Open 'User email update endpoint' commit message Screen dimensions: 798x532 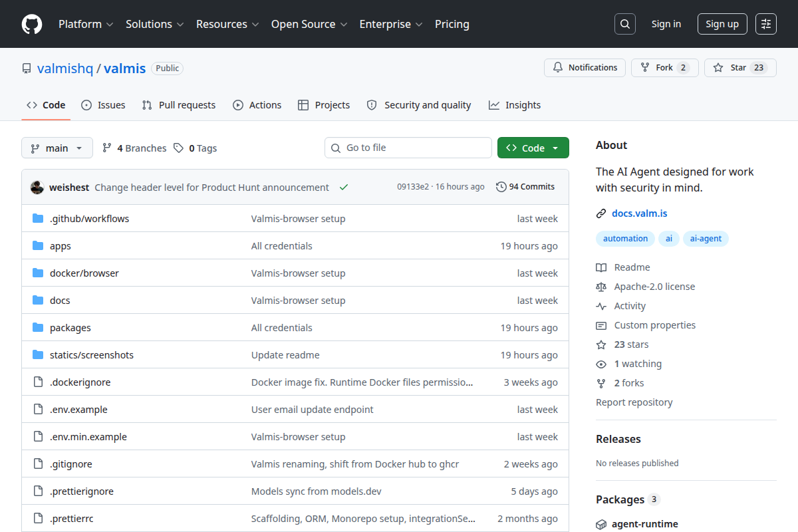(313, 410)
